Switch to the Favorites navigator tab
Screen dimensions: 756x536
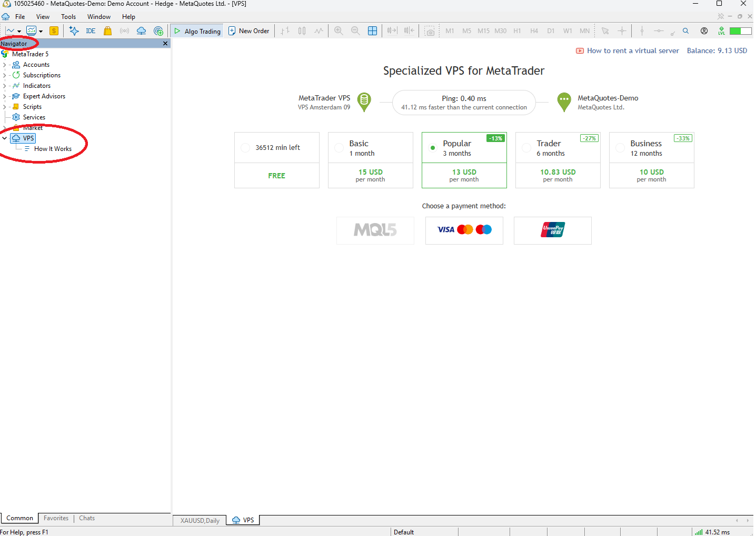point(56,518)
